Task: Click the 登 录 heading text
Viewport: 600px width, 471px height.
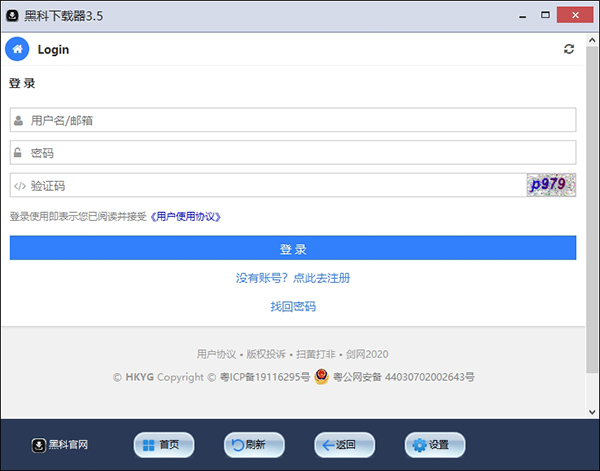Action: pos(22,83)
